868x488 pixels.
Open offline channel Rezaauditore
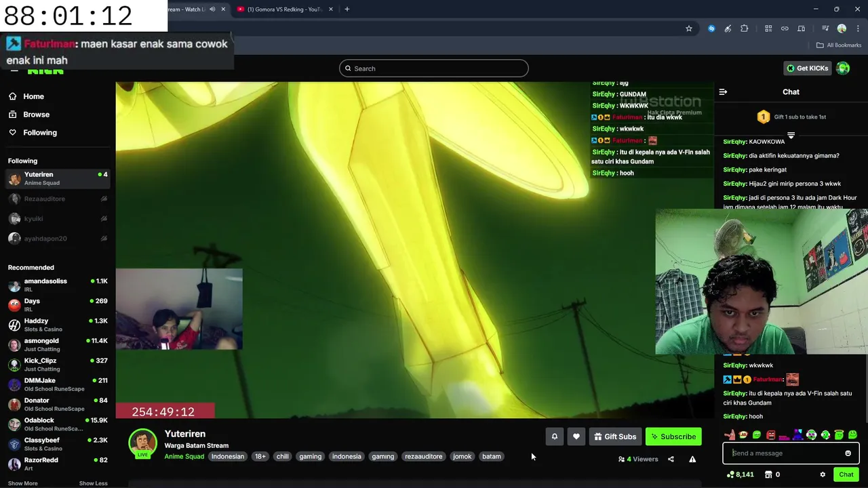(x=57, y=199)
